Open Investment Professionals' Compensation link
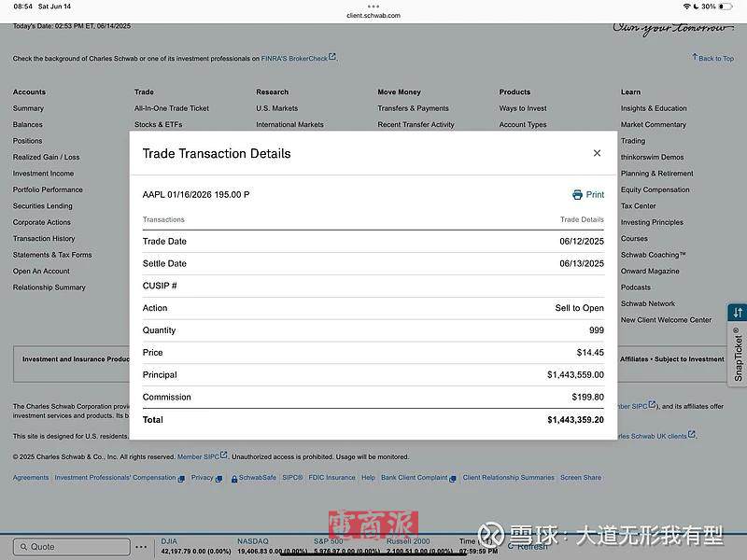747x560 pixels. [x=120, y=478]
